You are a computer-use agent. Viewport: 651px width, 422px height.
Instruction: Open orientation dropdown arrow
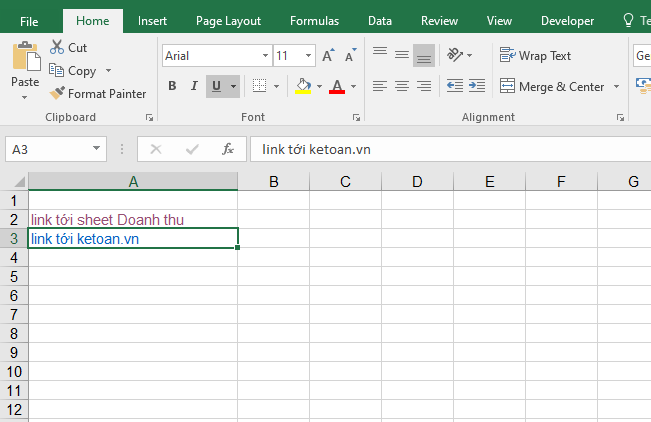[470, 55]
